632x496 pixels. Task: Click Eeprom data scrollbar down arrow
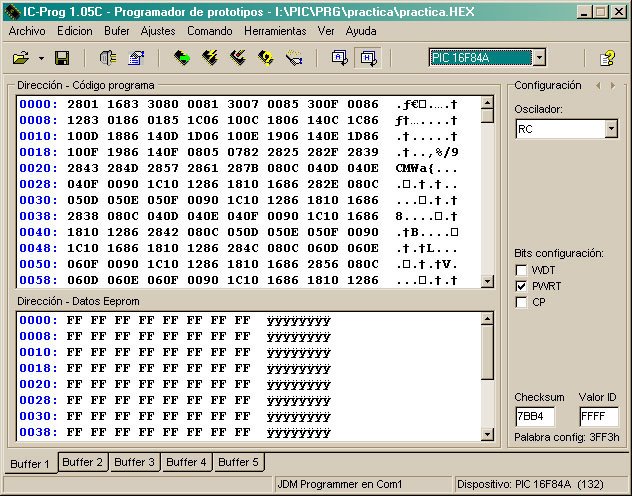coord(487,434)
